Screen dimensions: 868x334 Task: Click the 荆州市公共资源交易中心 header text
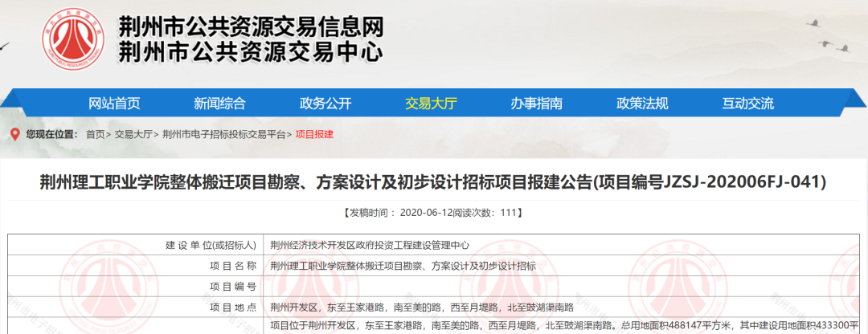click(x=251, y=53)
